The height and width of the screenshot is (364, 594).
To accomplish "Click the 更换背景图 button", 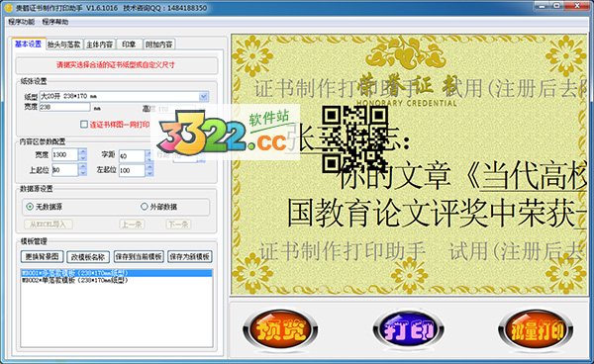I will coord(42,257).
